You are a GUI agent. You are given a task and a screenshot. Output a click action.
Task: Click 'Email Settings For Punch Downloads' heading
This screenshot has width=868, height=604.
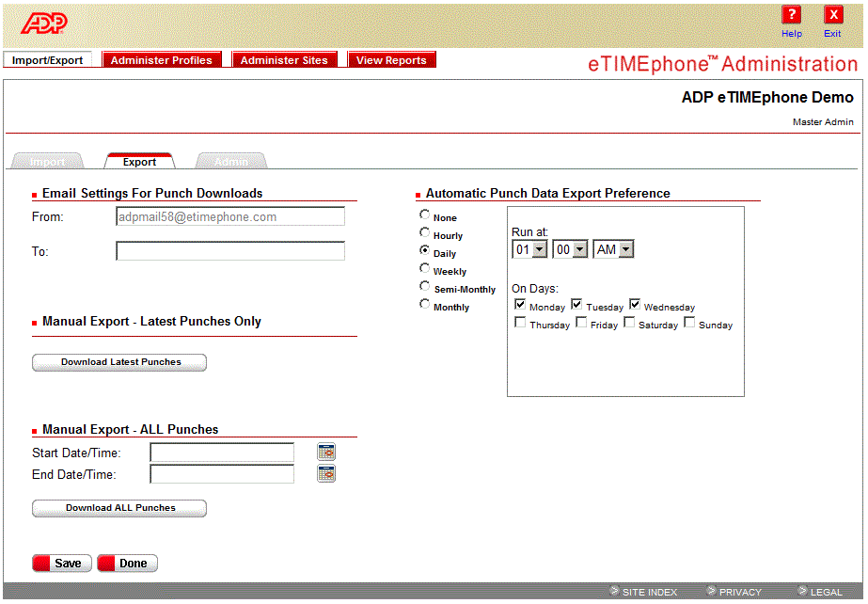(x=152, y=193)
